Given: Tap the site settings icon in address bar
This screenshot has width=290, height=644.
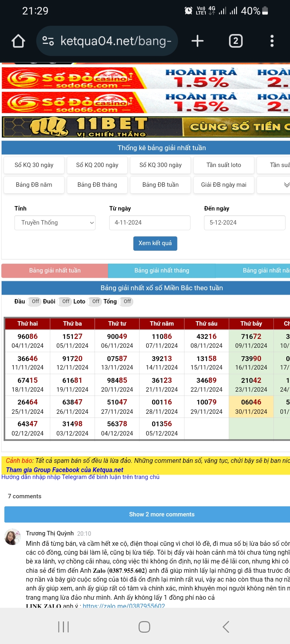Looking at the screenshot, I should pyautogui.click(x=48, y=41).
